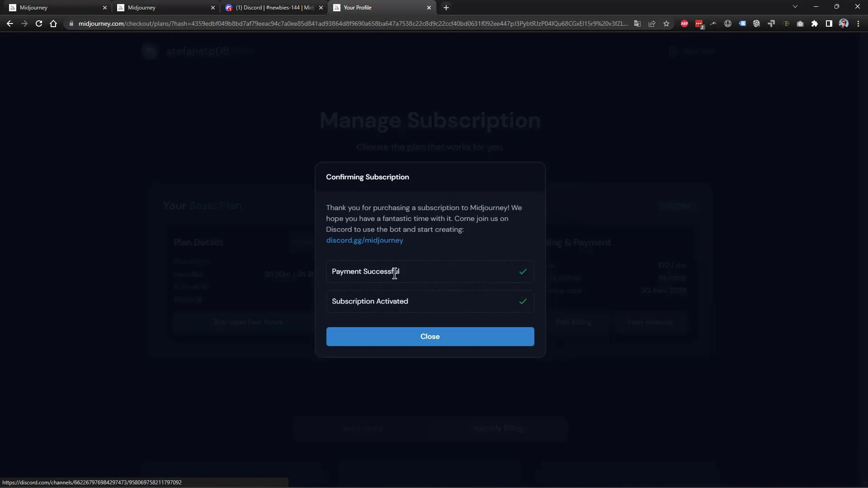This screenshot has width=868, height=488.
Task: Toggle the browser profile account icon
Action: click(x=843, y=23)
